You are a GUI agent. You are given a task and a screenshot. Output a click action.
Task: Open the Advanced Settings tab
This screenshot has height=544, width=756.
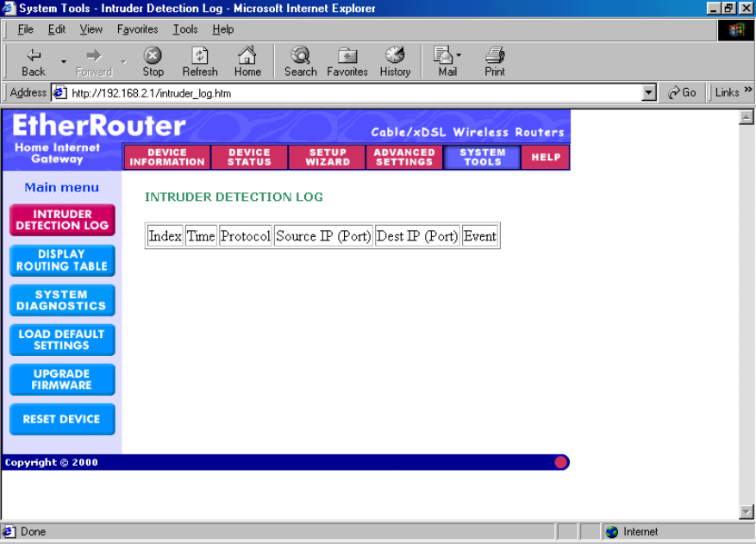click(404, 157)
